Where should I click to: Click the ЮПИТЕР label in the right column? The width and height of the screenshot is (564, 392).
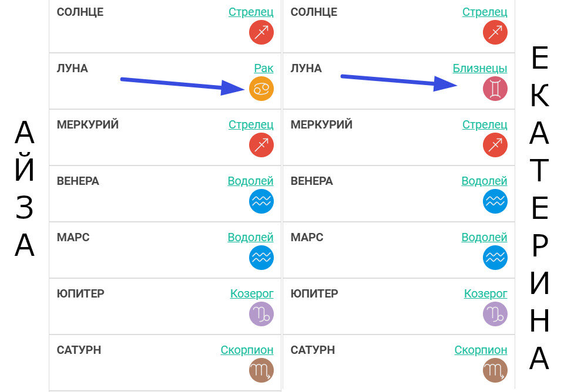pos(314,293)
